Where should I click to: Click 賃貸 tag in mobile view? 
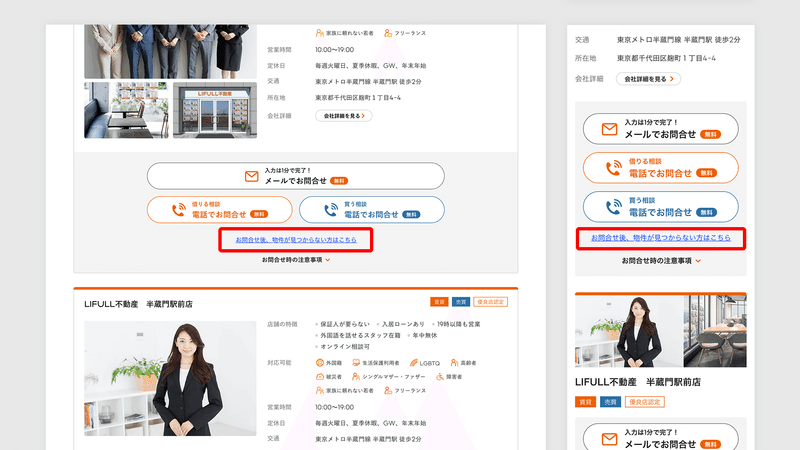(x=585, y=402)
